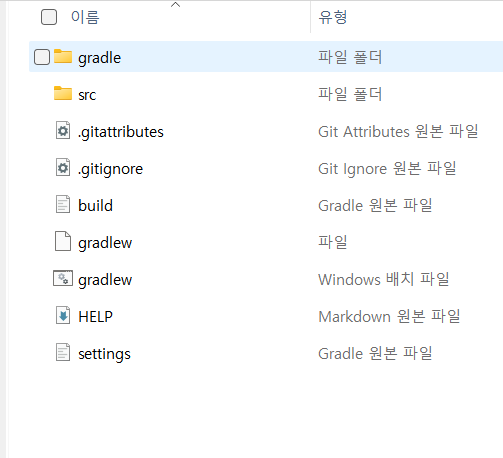Select the build Gradle file icon
Image resolution: width=503 pixels, height=458 pixels.
63,204
